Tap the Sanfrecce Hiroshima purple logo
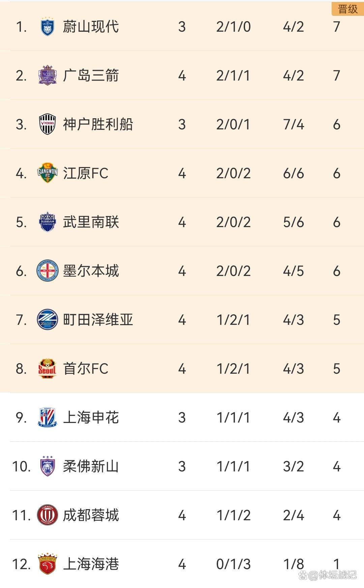The height and width of the screenshot is (588, 364). 47,75
